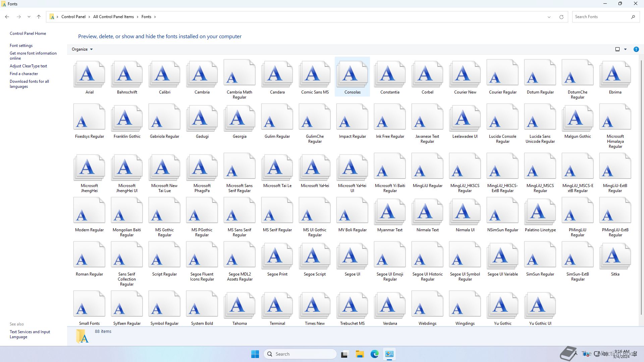Select the Arial font icon
The height and width of the screenshot is (362, 644).
pos(89,74)
